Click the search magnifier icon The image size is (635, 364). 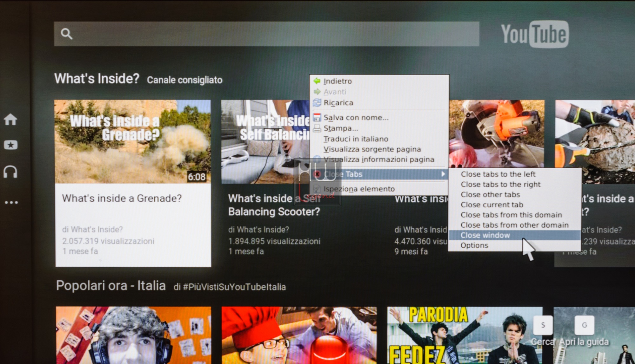tap(66, 34)
